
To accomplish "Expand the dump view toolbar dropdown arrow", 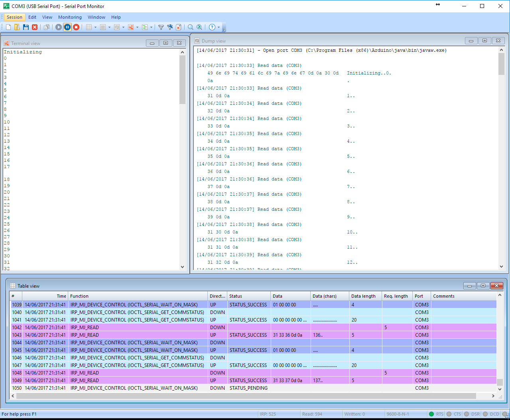I will 123,27.
